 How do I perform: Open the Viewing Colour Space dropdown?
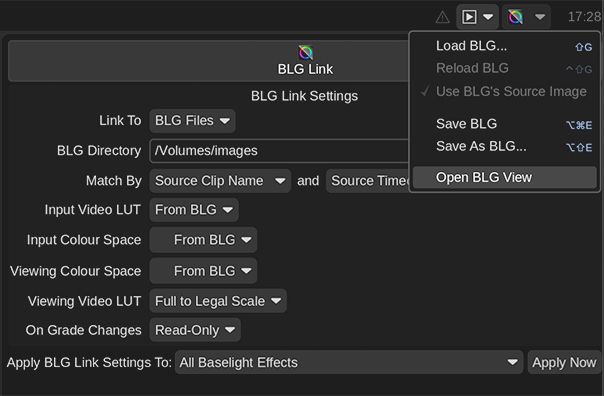click(x=203, y=271)
